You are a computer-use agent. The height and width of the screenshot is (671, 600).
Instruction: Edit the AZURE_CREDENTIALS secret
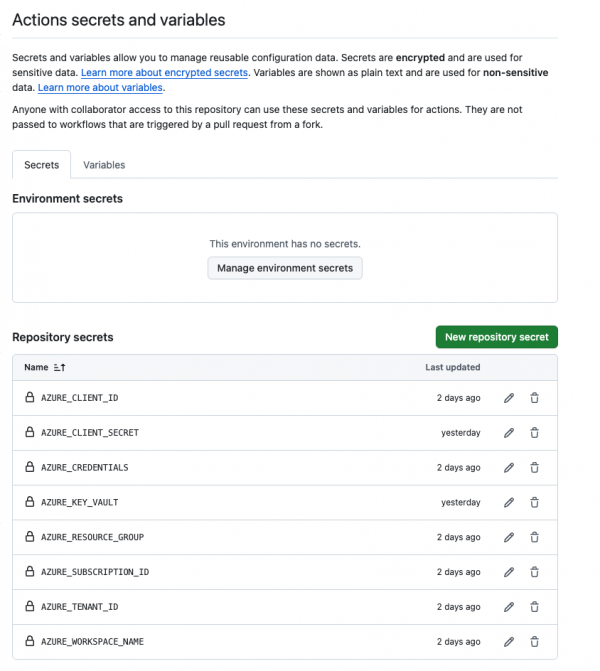pos(509,468)
